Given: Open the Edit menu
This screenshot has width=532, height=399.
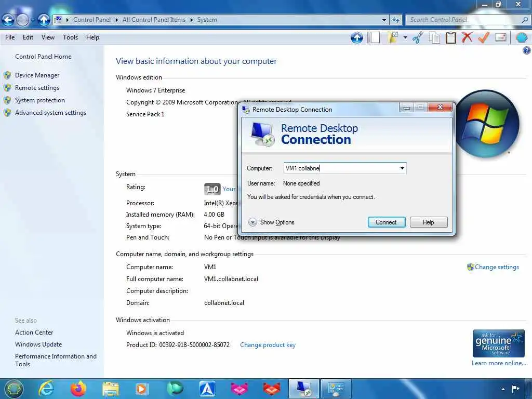Looking at the screenshot, I should pos(28,37).
